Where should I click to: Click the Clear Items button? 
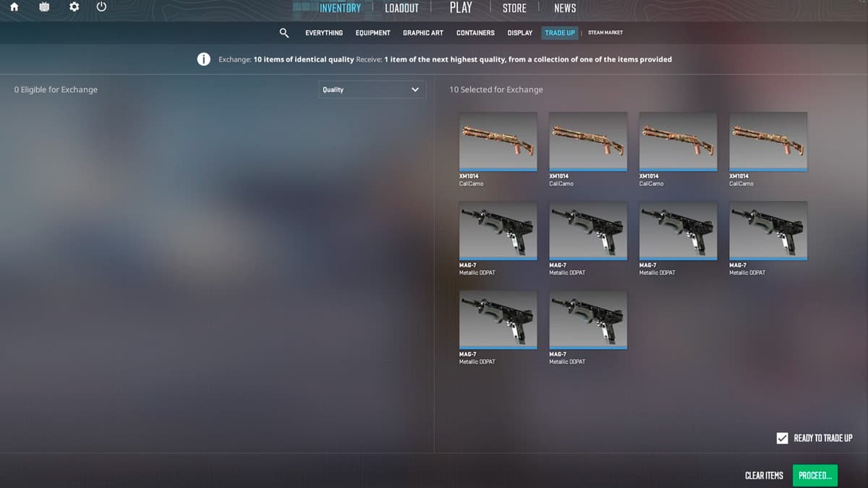coord(764,476)
